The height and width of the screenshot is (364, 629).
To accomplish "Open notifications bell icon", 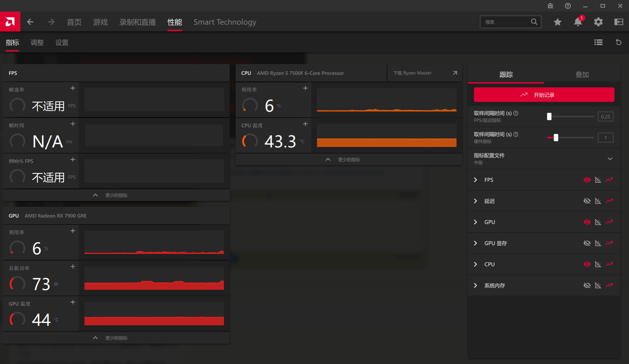I will click(578, 22).
